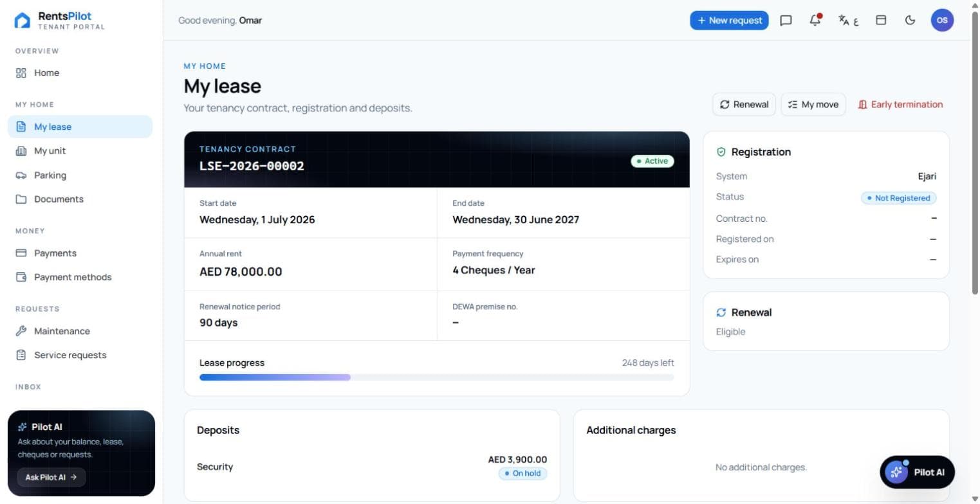Click the 4 Cheques / Year value
This screenshot has width=980, height=504.
pyautogui.click(x=494, y=270)
